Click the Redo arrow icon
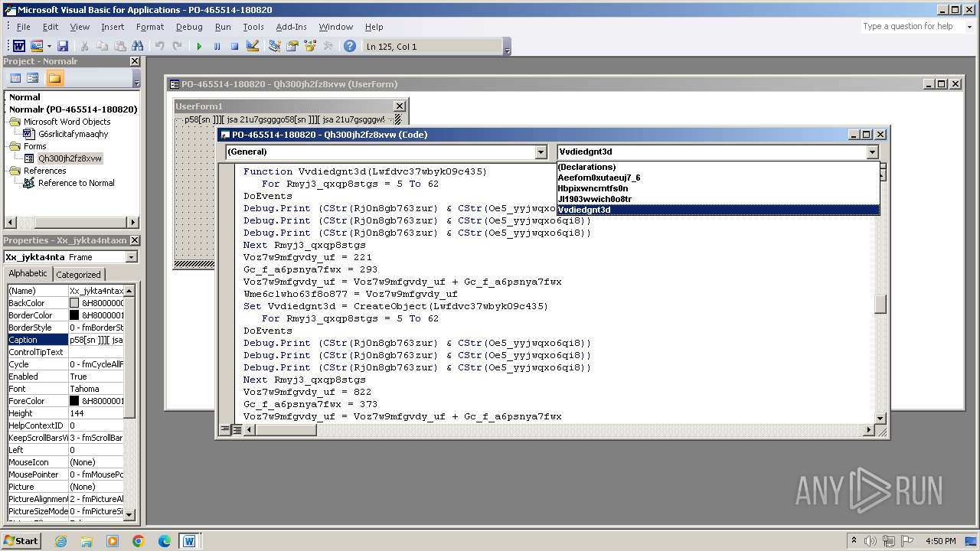980x551 pixels. click(x=177, y=47)
